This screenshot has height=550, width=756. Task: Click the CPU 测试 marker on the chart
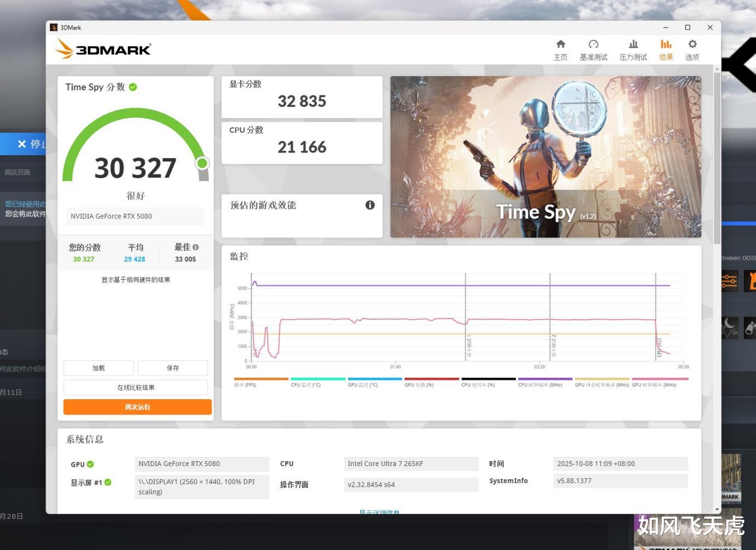coord(660,348)
